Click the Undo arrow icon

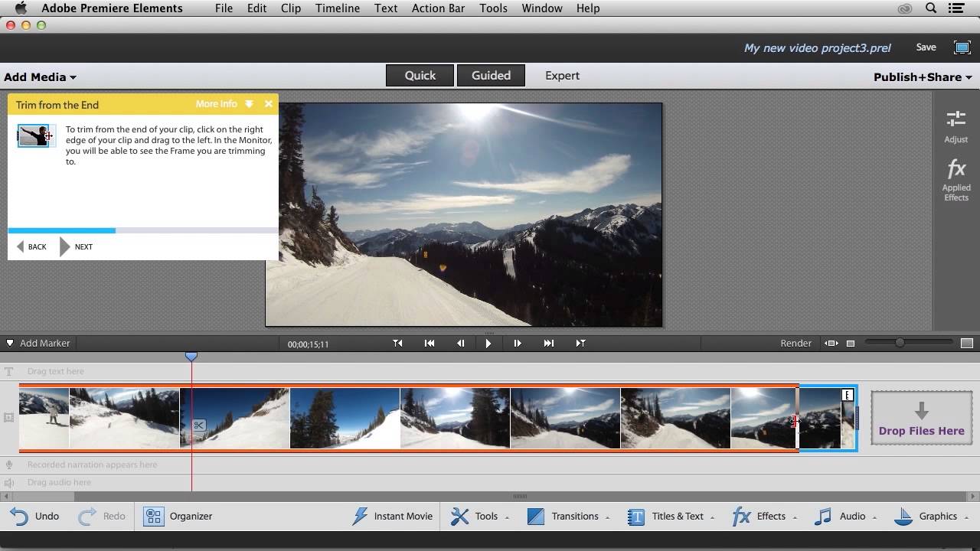point(20,517)
